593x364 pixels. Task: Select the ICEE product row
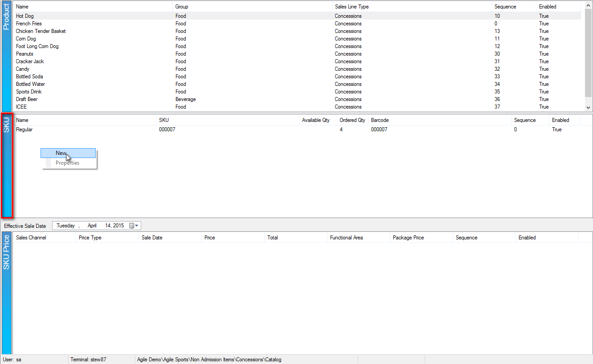(297, 107)
